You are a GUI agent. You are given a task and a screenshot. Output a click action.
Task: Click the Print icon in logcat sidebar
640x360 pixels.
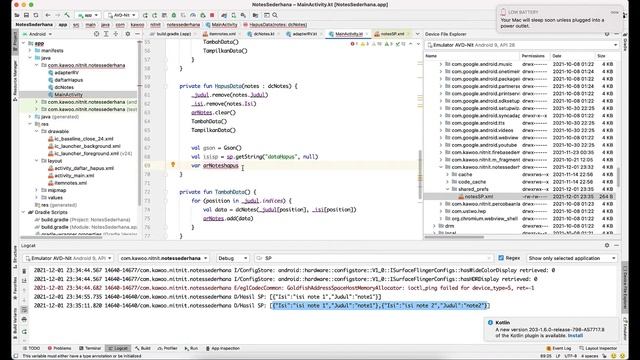(x=24, y=320)
